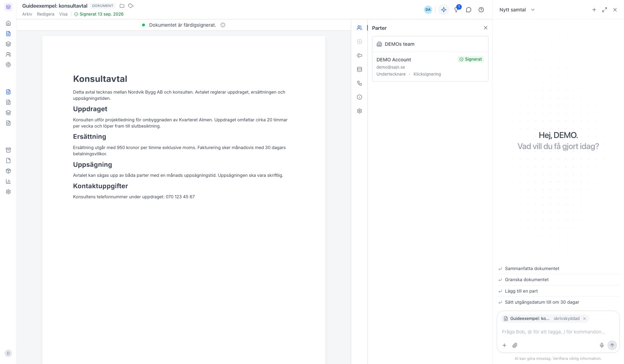Click the paperclip attach icon in chat
Viewport: 624px width, 364px height.
point(515,345)
